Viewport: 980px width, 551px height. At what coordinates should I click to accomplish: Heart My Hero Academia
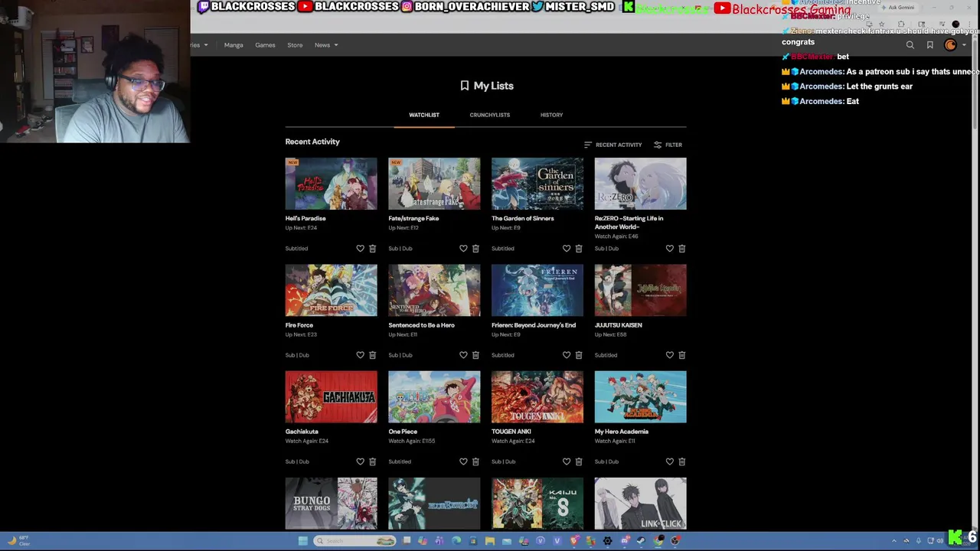[x=670, y=461]
